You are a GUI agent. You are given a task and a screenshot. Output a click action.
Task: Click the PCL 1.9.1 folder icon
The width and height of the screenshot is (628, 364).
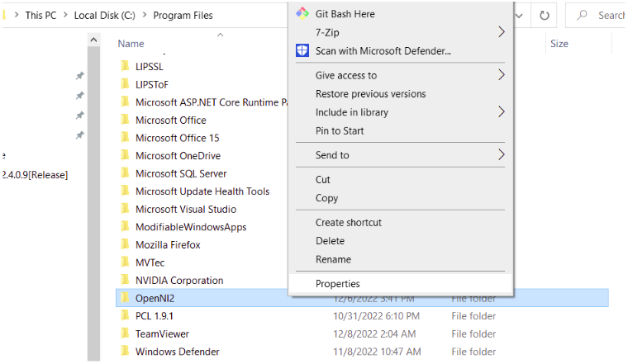(x=125, y=315)
